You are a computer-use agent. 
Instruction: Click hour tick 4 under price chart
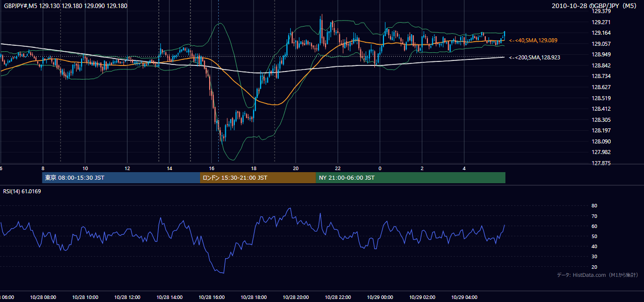(464, 168)
